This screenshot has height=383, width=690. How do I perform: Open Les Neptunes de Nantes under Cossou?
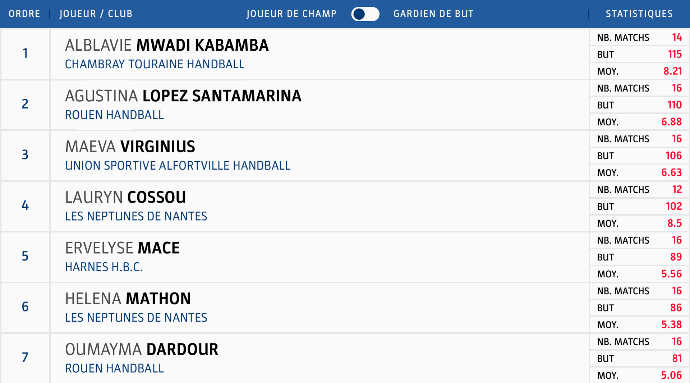pos(136,217)
